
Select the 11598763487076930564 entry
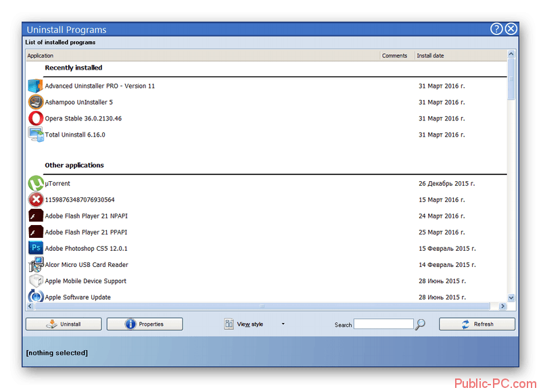(80, 199)
